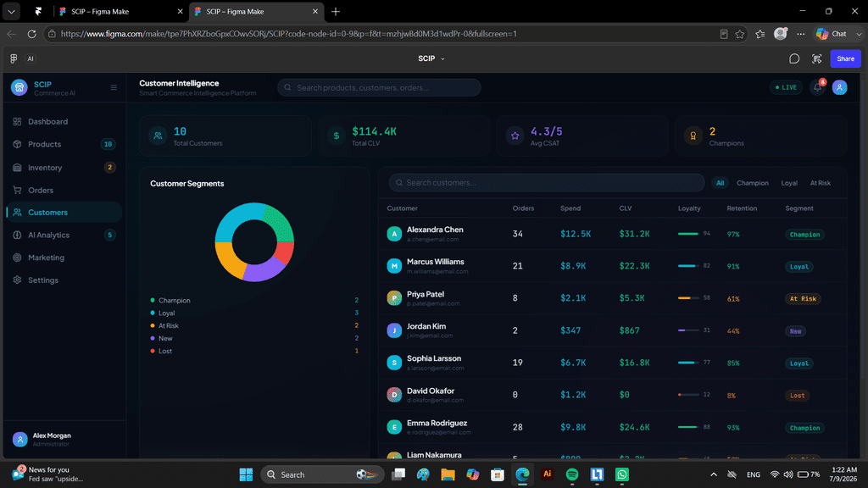868x488 pixels.
Task: Toggle the LIVE status badge
Action: point(786,87)
